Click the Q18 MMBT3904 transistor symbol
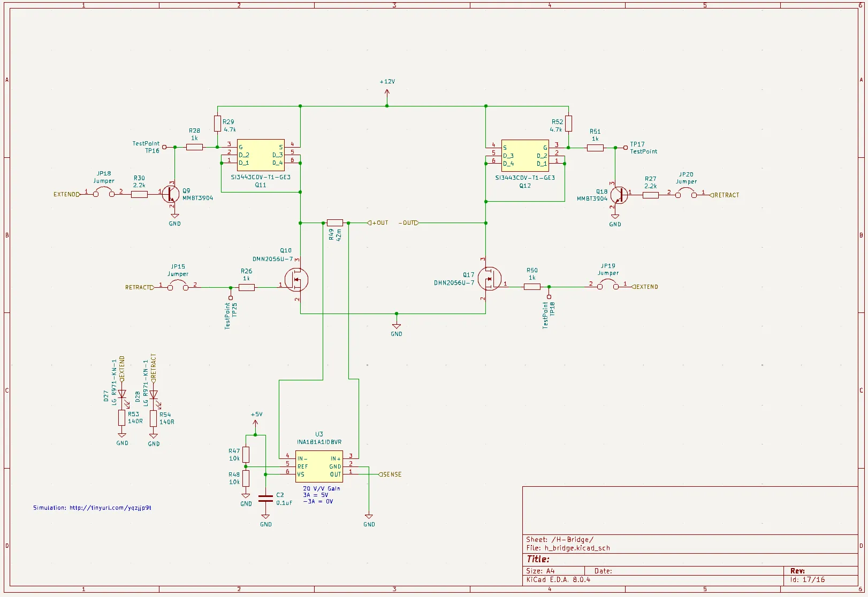Screen dimensions: 868x597 coord(619,195)
